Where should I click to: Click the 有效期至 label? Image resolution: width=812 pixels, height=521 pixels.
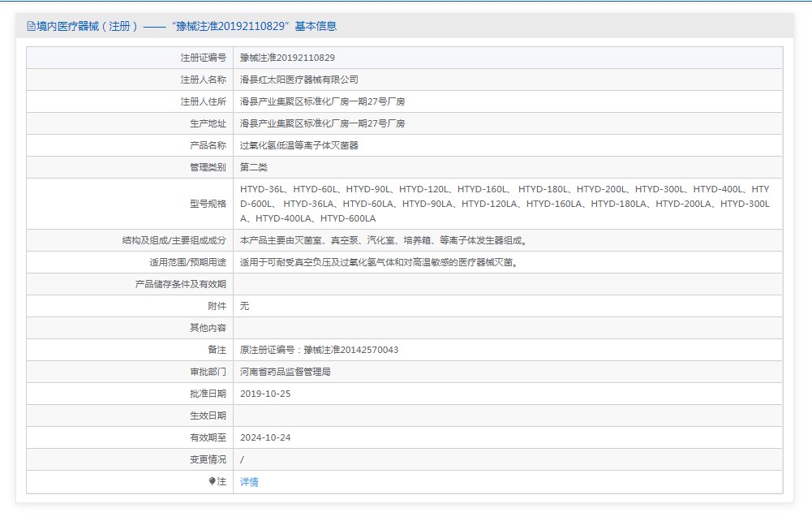[x=208, y=437]
